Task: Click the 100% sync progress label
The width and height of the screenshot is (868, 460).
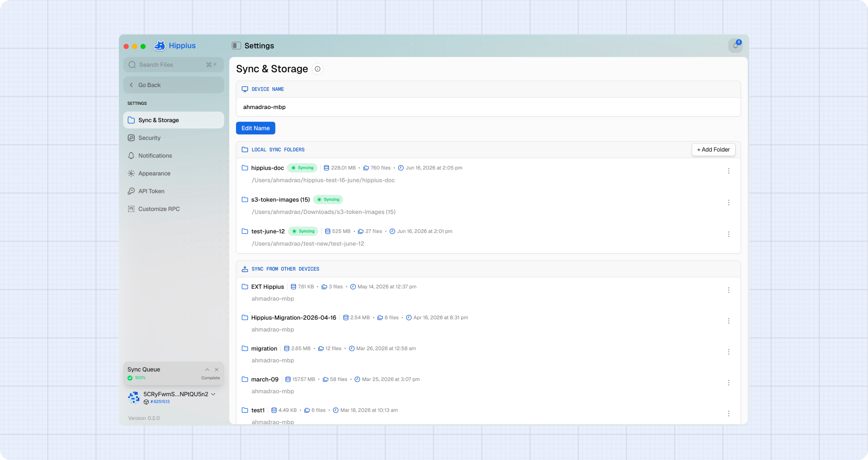Action: pyautogui.click(x=140, y=378)
